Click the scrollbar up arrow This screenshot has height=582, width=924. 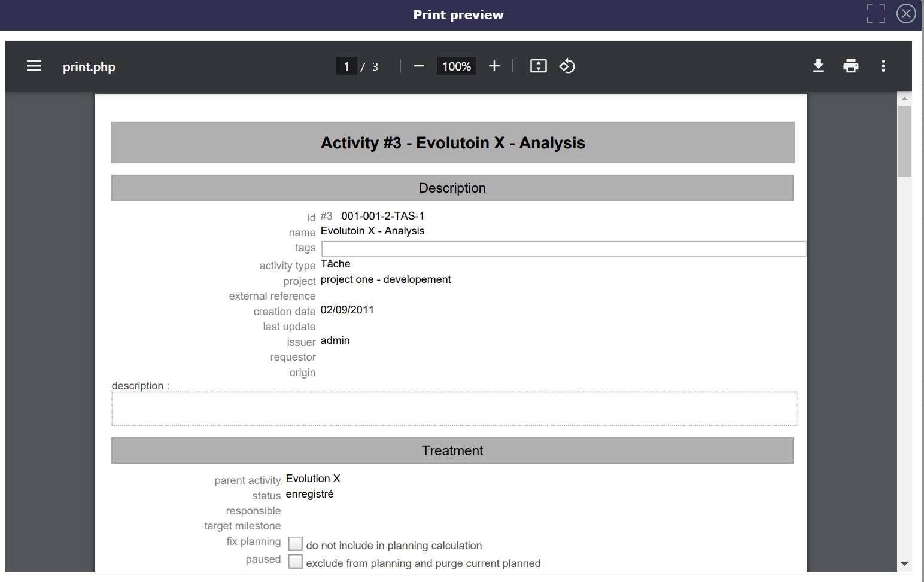(904, 99)
